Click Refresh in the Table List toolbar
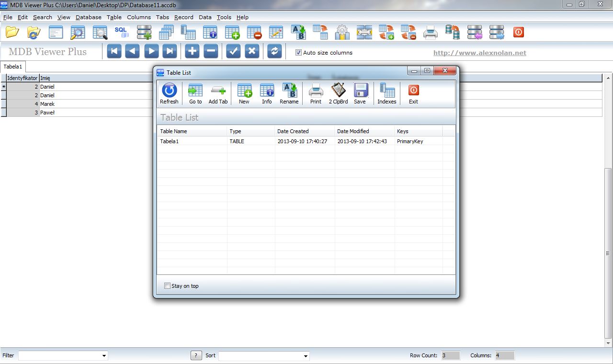The height and width of the screenshot is (364, 613). pos(169,93)
